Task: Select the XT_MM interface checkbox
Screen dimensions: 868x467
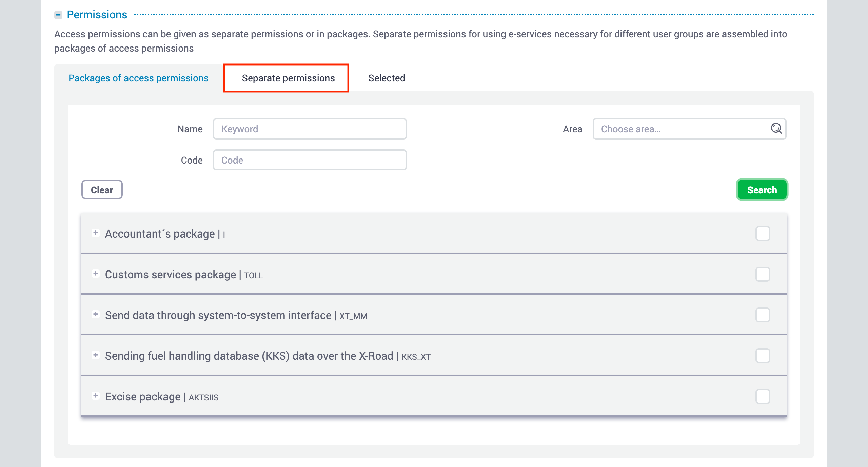Action: click(x=763, y=315)
